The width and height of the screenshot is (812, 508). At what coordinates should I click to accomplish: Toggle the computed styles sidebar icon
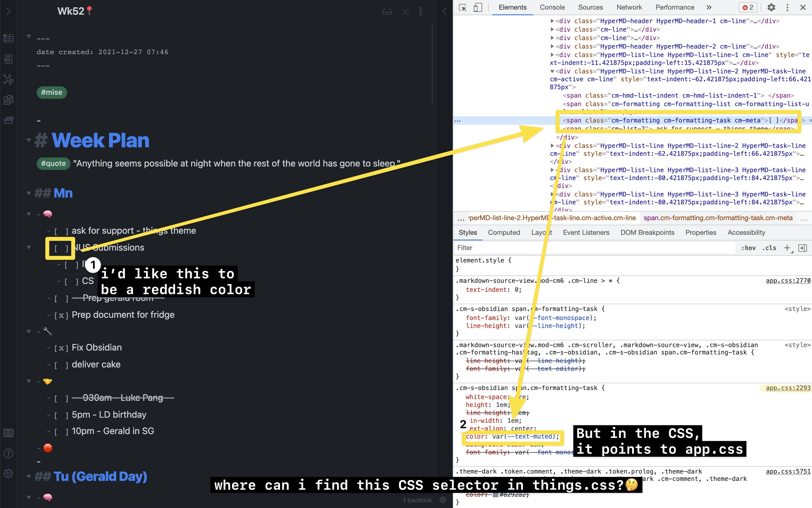coord(803,248)
